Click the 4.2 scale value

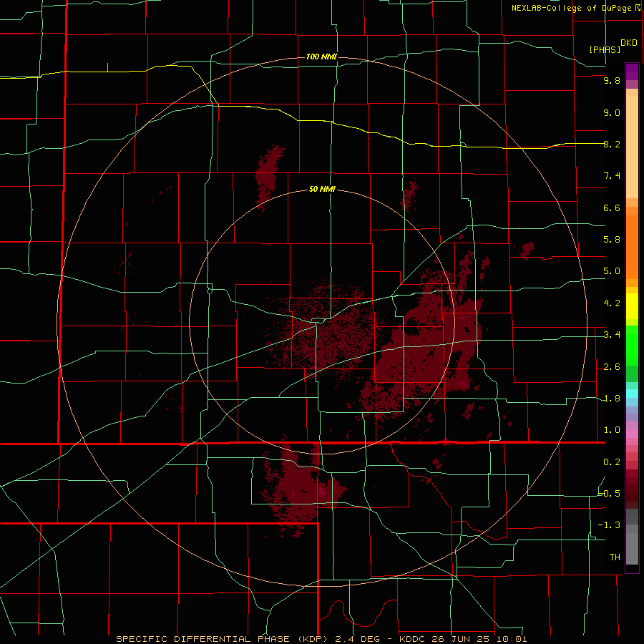tap(612, 303)
